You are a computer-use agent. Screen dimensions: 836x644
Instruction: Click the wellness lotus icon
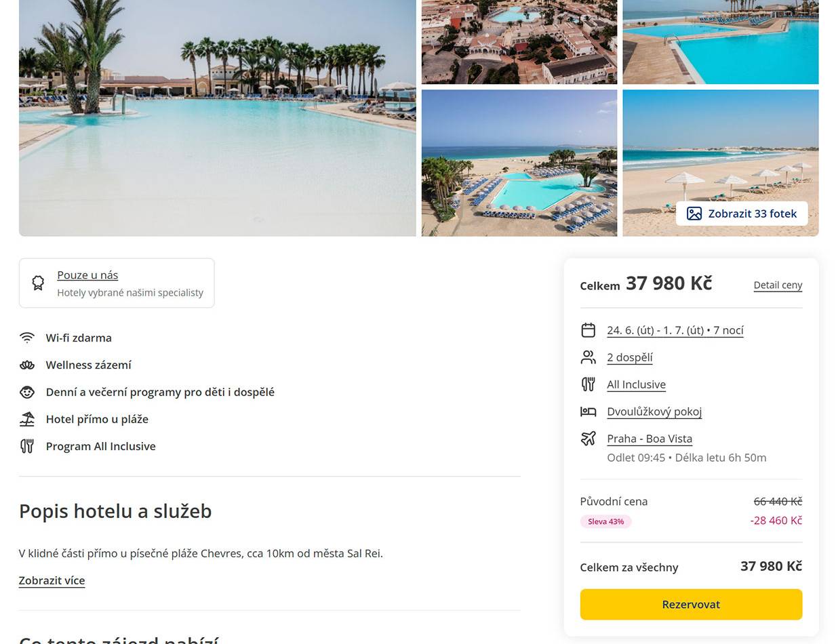(27, 365)
